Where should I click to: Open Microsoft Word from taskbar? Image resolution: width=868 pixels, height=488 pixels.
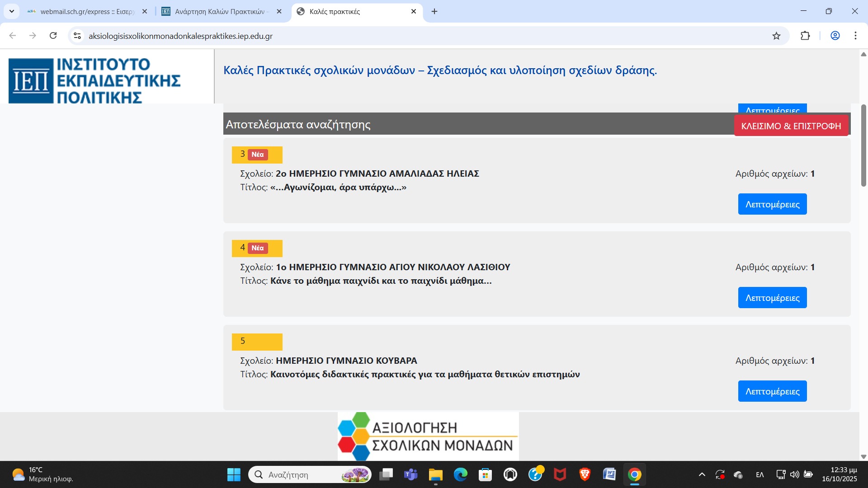click(610, 475)
